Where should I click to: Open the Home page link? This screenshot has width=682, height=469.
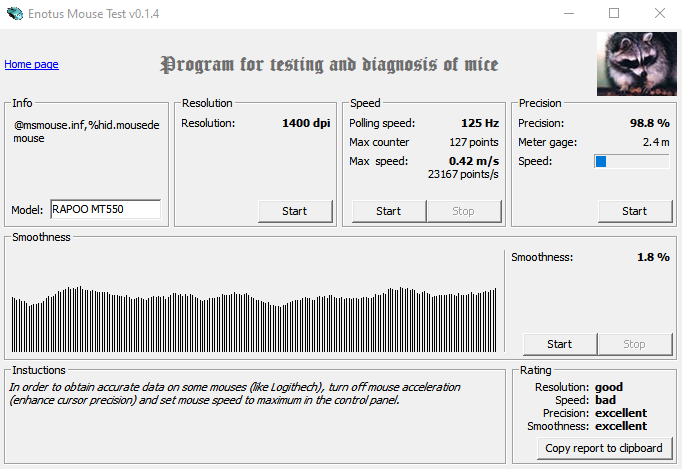32,64
